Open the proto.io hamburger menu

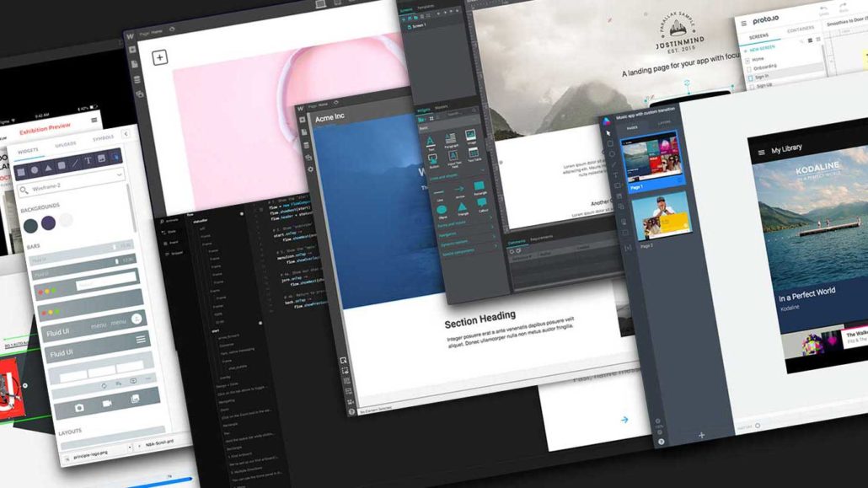pos(743,24)
